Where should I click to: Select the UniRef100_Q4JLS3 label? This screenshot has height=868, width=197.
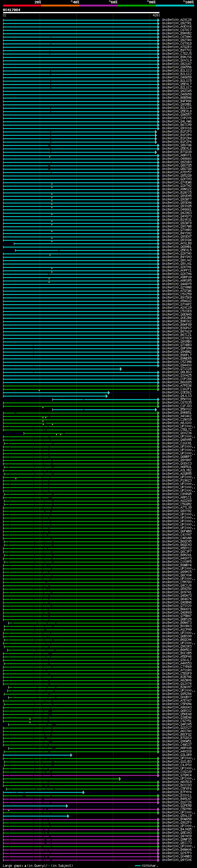(176, 396)
